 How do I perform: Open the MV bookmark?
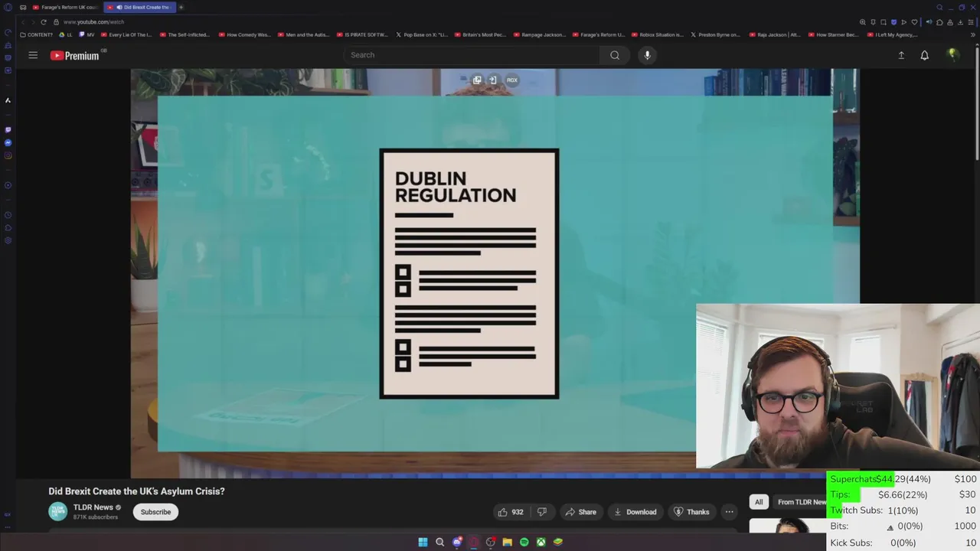point(87,34)
